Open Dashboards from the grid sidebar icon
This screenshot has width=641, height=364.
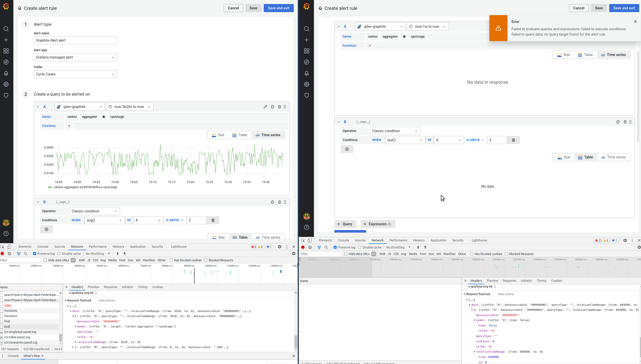click(6, 51)
